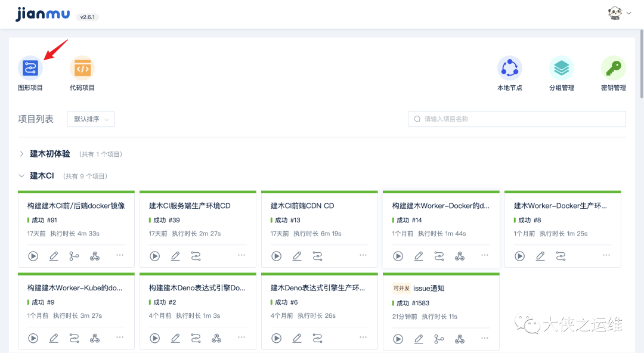644x353 pixels.
Task: Open more options on 建木CI前端CDN CD
Action: [363, 255]
